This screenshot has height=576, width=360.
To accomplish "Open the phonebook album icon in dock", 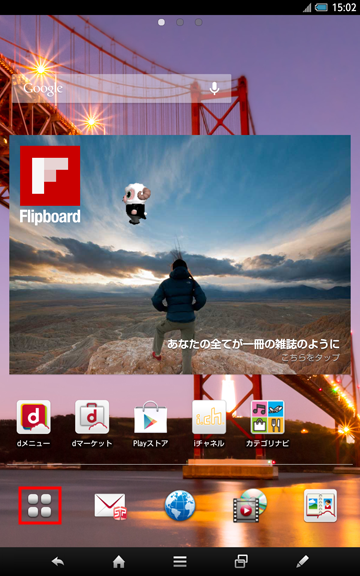I will (x=320, y=505).
